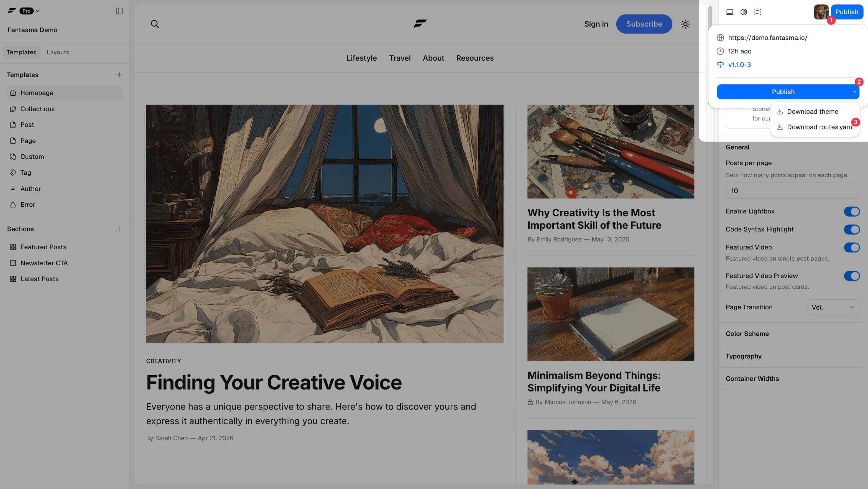Switch theme with the sun icon
868x489 pixels.
tap(685, 24)
